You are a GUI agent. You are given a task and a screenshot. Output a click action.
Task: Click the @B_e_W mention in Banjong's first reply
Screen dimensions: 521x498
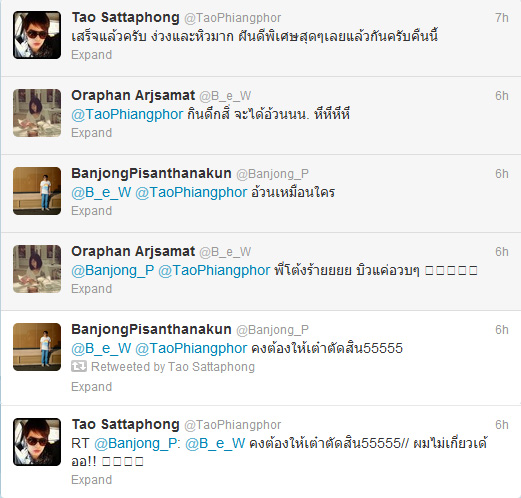point(101,192)
